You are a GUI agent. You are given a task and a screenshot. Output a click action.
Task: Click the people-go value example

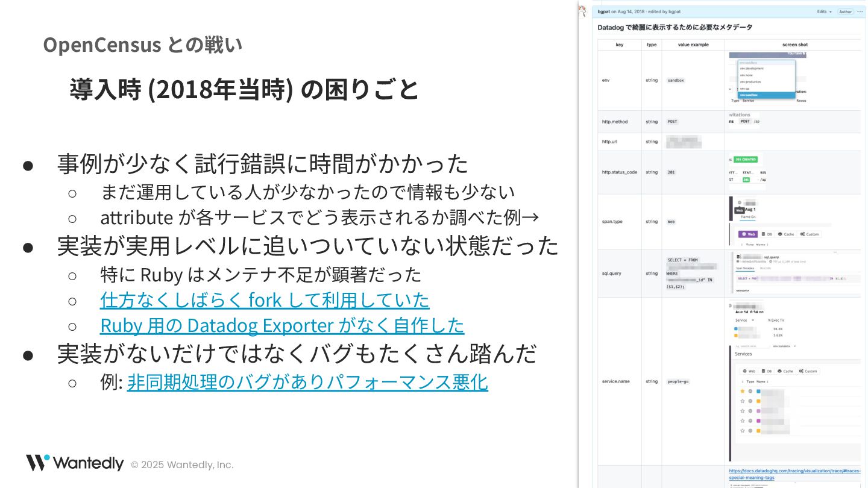coord(678,381)
